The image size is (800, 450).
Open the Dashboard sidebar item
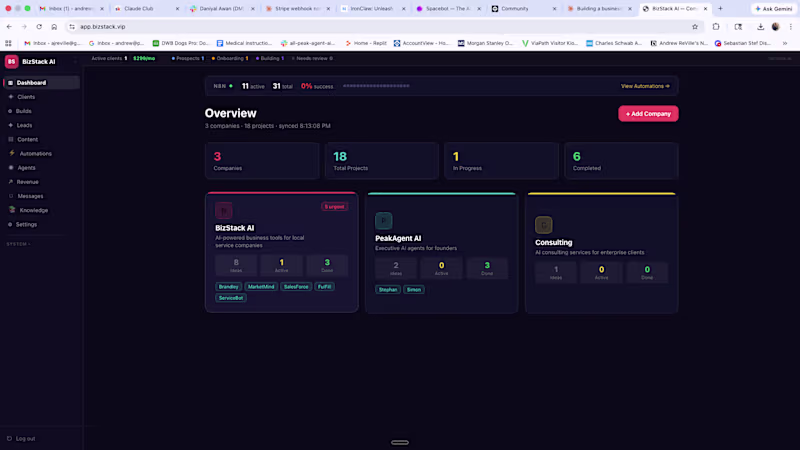click(x=41, y=83)
